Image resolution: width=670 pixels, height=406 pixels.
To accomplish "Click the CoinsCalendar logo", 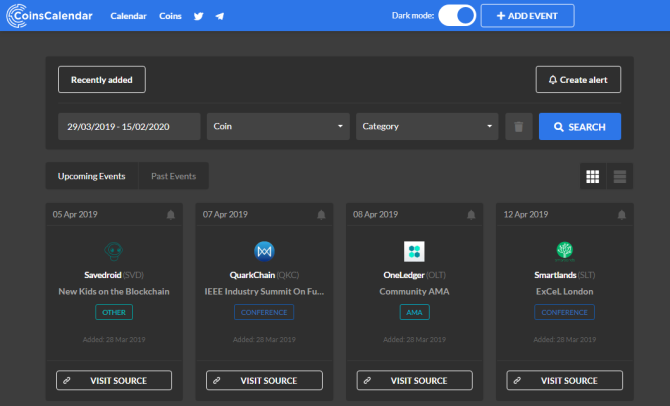I will pyautogui.click(x=50, y=16).
